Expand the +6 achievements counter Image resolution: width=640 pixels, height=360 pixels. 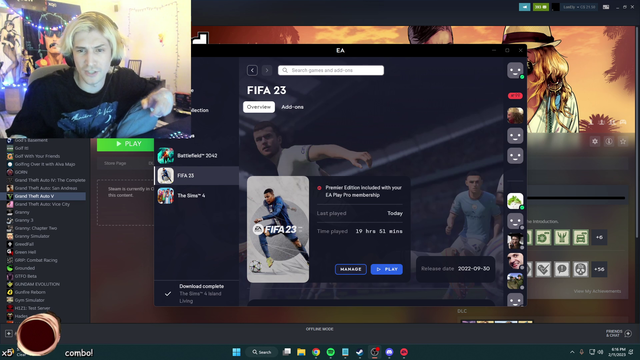(599, 237)
